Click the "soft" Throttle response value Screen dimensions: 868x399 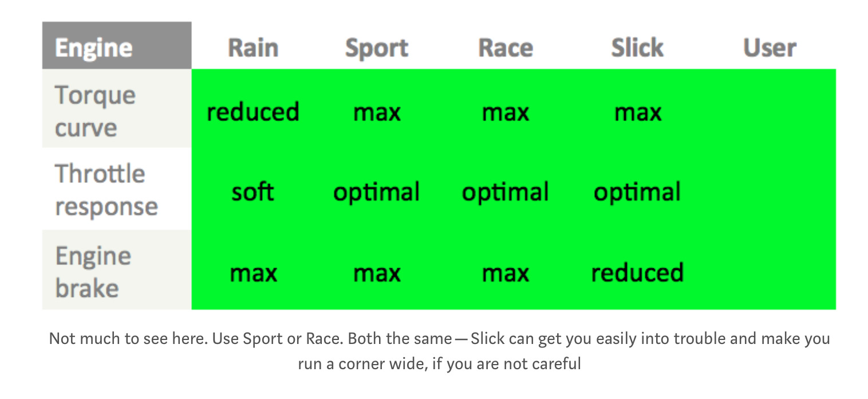click(253, 192)
